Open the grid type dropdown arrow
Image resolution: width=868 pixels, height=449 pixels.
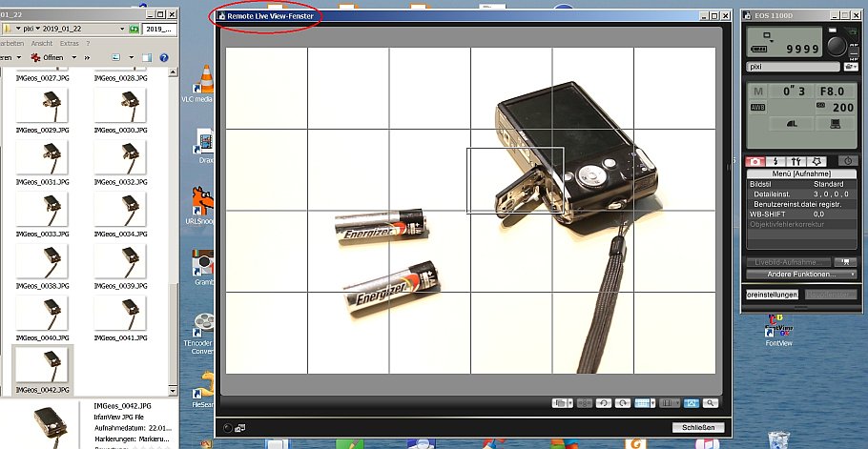tap(652, 403)
